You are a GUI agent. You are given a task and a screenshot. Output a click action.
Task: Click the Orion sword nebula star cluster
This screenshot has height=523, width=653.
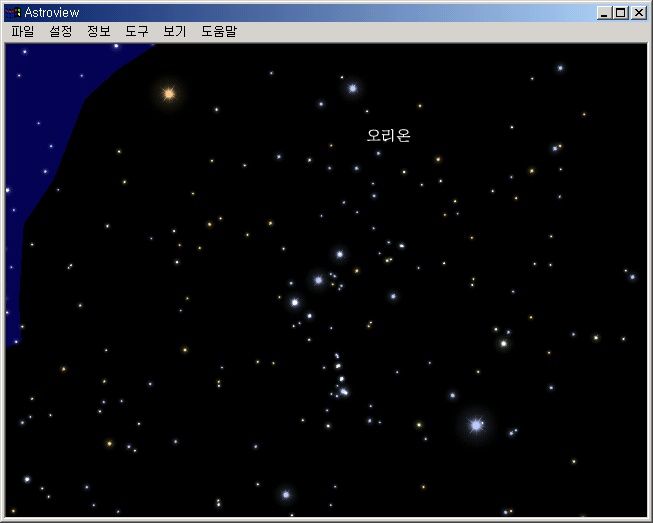click(341, 375)
